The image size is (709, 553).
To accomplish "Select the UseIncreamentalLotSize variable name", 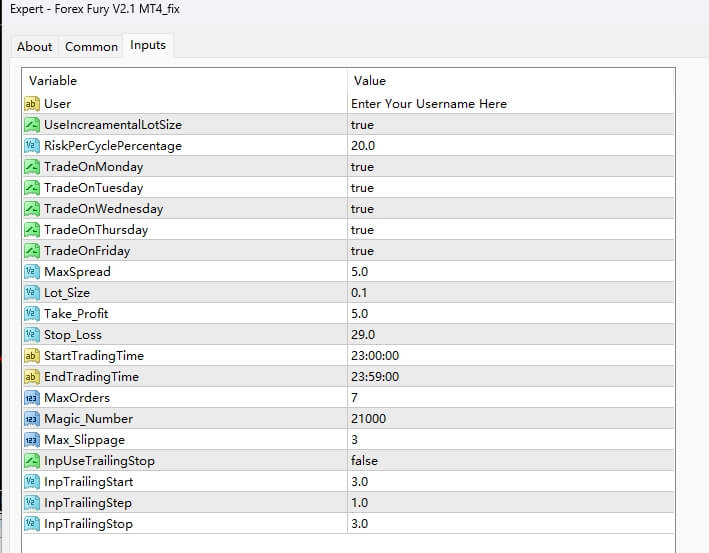I will pos(113,125).
